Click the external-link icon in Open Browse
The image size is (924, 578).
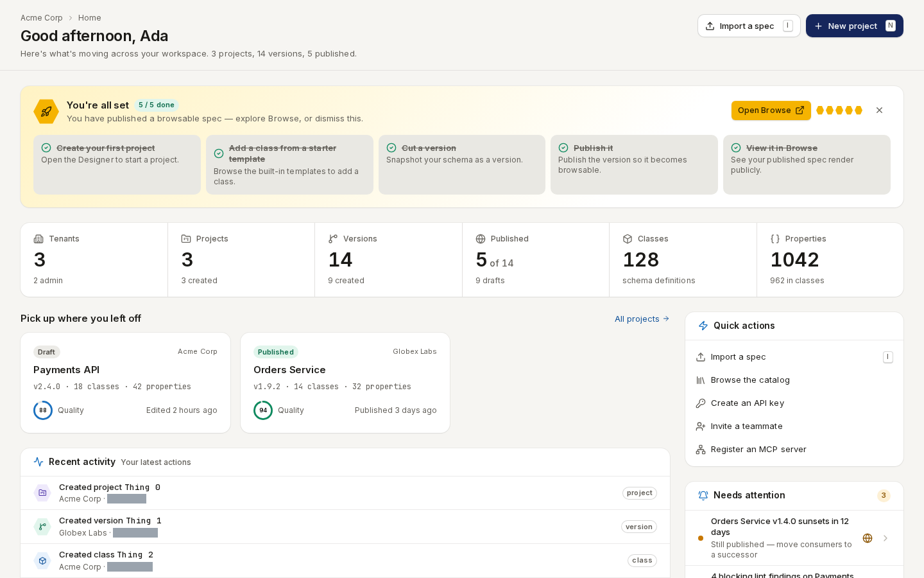800,110
